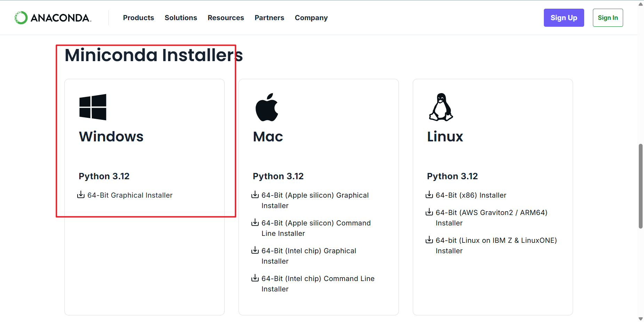Download Linux AWS Graviton2 / ARM64 Installer
Image resolution: width=644 pixels, height=322 pixels.
coord(491,218)
